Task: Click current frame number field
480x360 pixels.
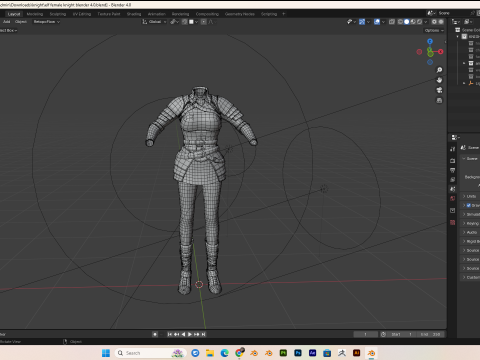Action: pyautogui.click(x=366, y=334)
